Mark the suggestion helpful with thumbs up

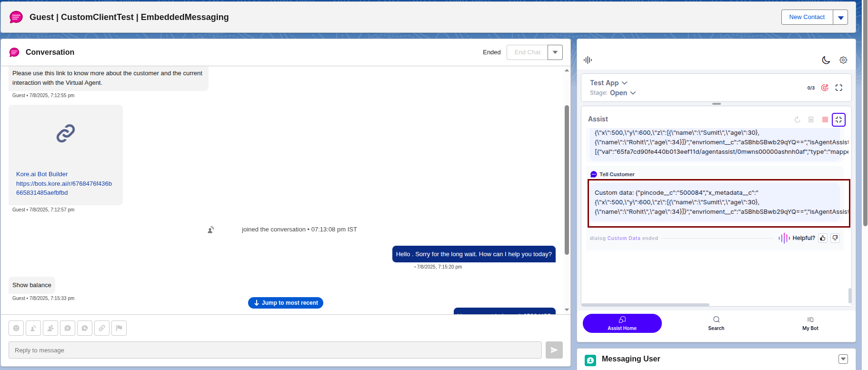tap(823, 238)
